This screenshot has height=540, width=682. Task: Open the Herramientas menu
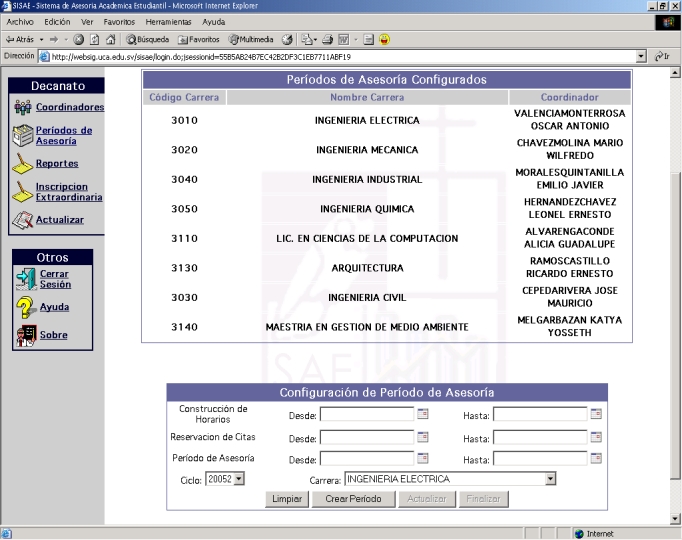click(168, 22)
